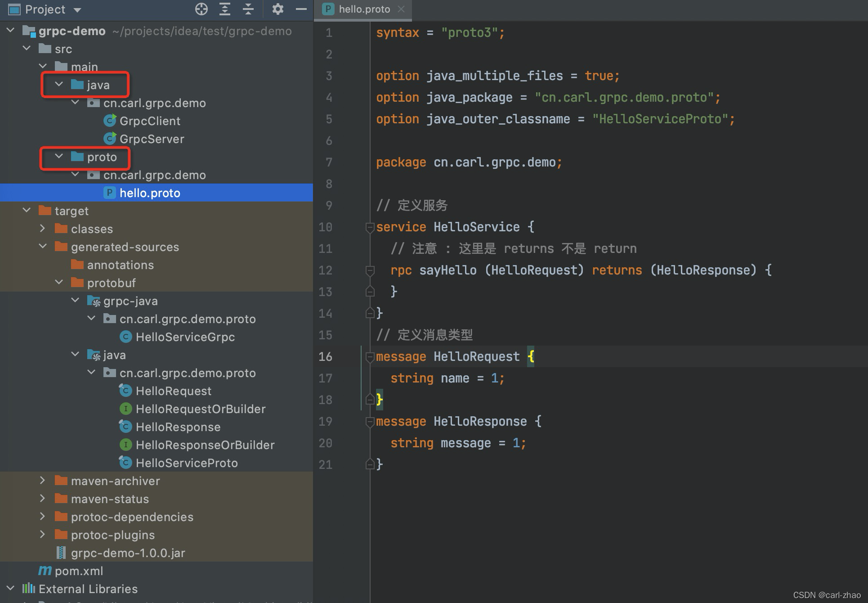This screenshot has width=868, height=603.
Task: Toggle fold marker for service HelloService block
Action: click(x=370, y=227)
